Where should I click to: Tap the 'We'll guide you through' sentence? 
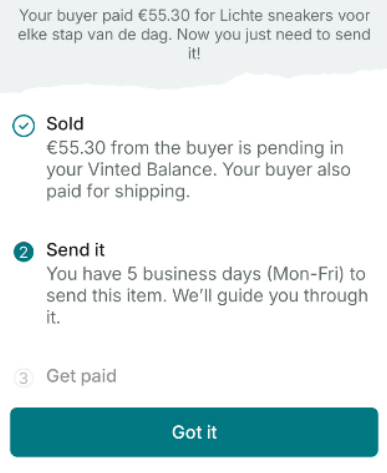pos(270,296)
